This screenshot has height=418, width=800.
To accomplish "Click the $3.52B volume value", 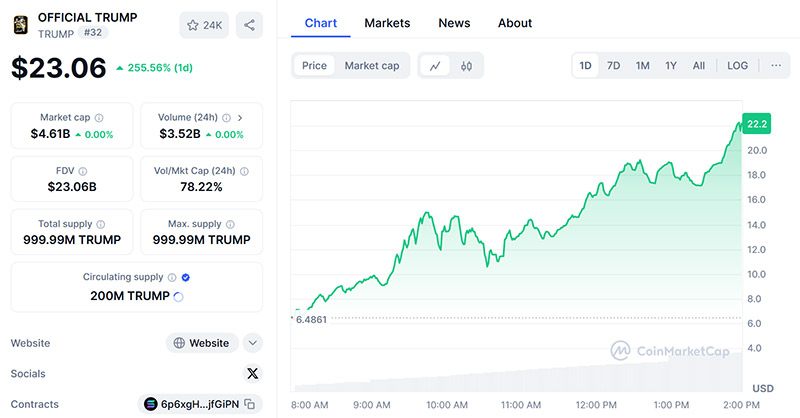I will [180, 134].
